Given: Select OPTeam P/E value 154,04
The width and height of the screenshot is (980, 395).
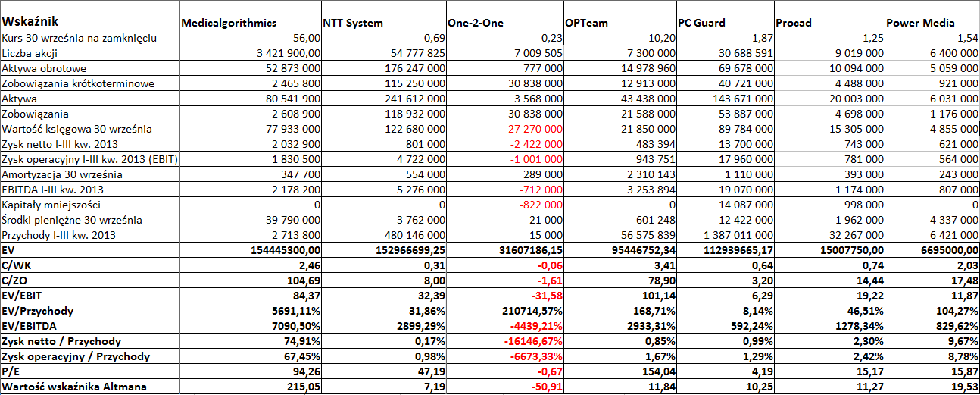Looking at the screenshot, I should (x=620, y=371).
